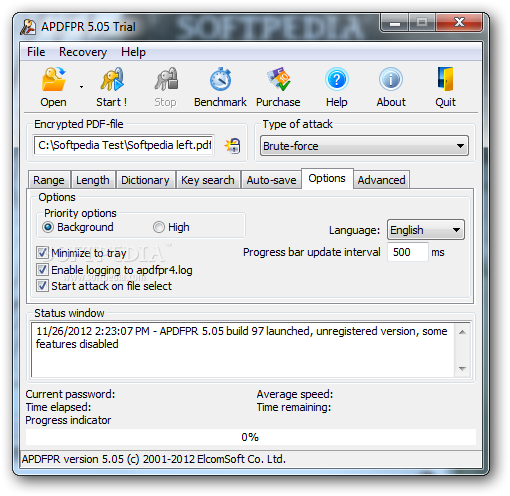
Task: Click the Start! keys icon
Action: 112,79
